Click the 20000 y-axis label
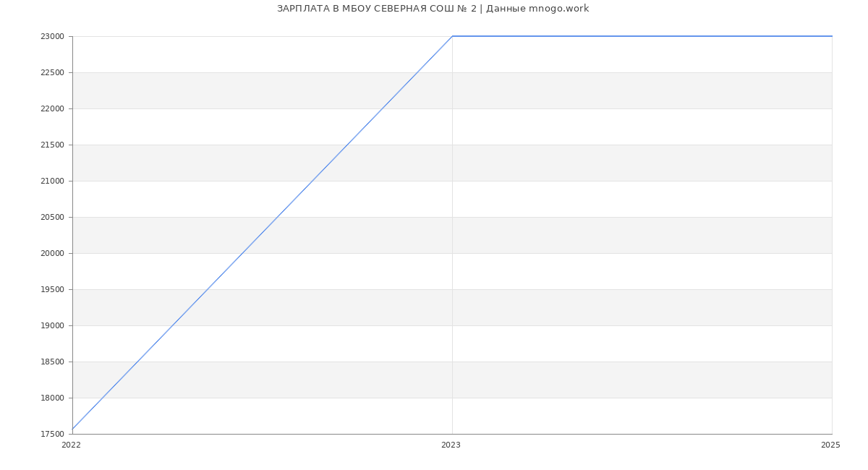The image size is (868, 470). click(52, 254)
